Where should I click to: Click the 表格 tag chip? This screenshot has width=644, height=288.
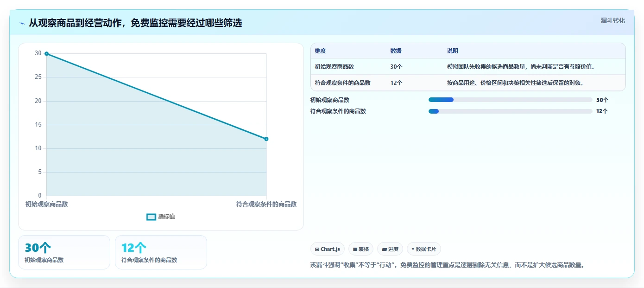[361, 249]
